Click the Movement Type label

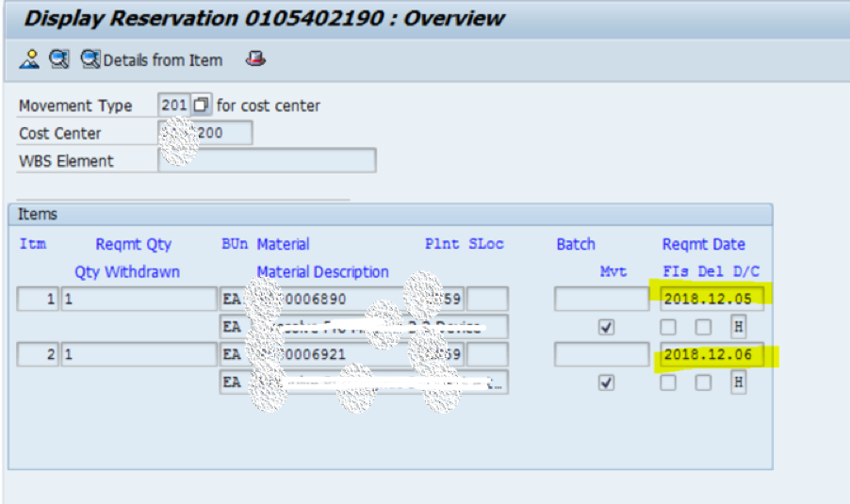(x=75, y=106)
